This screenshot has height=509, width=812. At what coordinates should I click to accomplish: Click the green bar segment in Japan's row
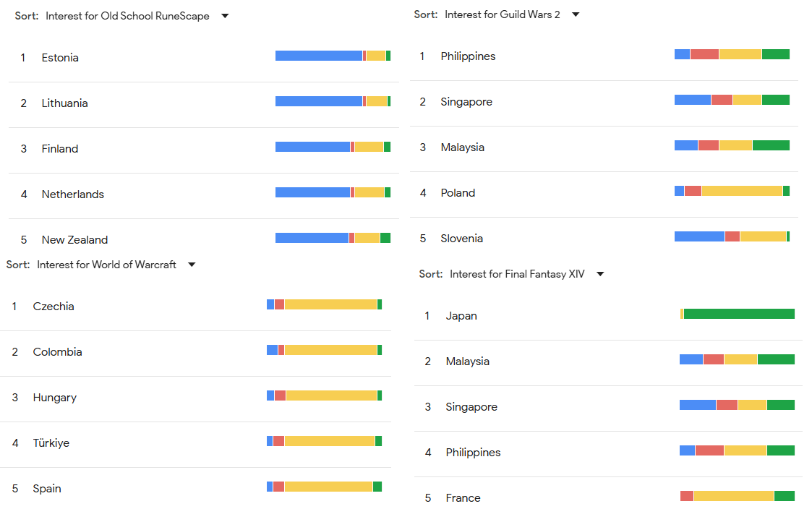tap(739, 314)
